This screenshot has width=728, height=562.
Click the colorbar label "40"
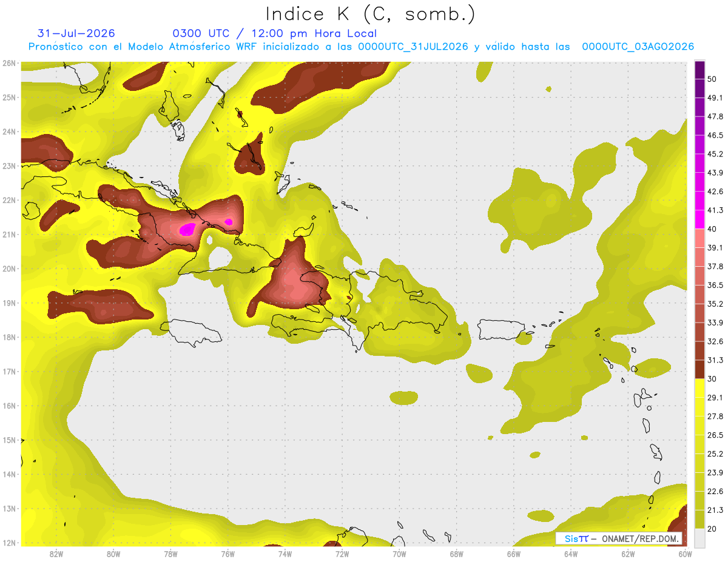[x=712, y=229]
